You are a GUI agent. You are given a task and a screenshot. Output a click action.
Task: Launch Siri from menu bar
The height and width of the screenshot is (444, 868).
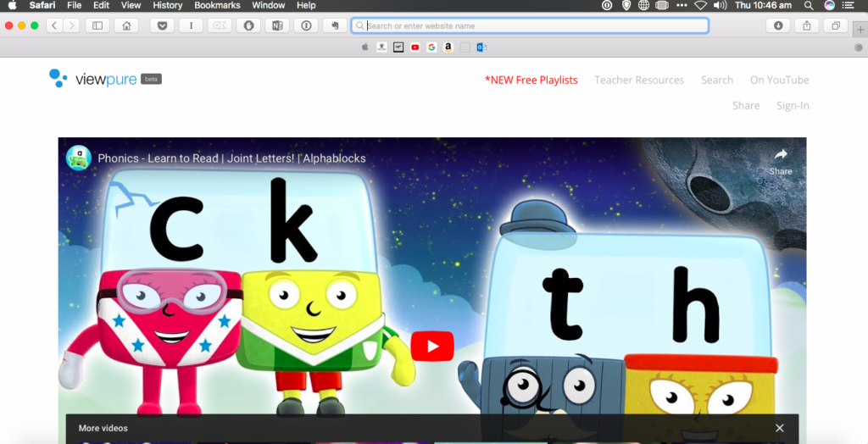[x=829, y=6]
